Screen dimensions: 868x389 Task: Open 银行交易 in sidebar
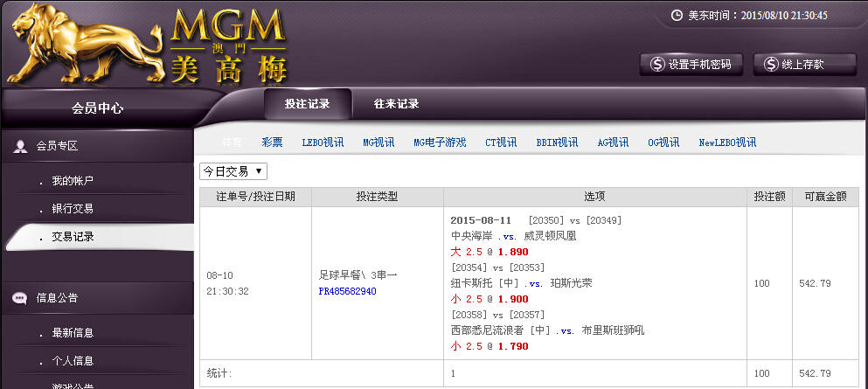point(73,209)
